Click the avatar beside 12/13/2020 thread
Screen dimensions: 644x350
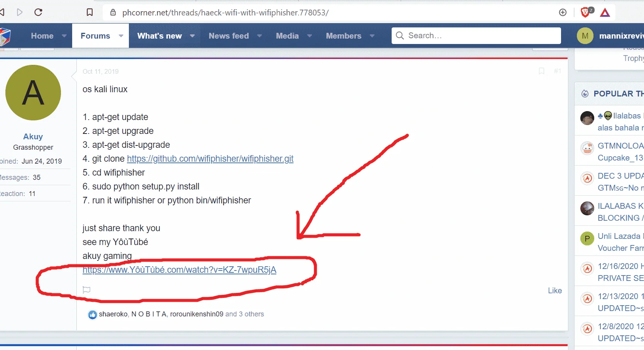click(x=587, y=299)
